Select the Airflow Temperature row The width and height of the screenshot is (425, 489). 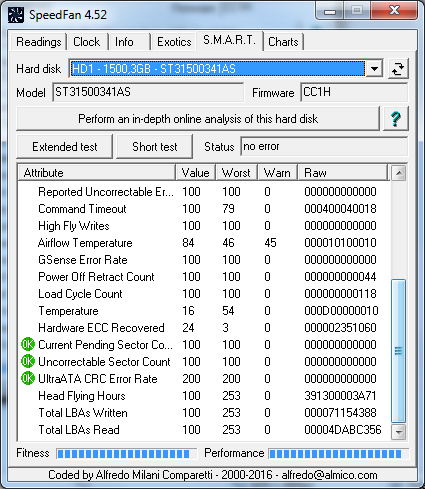pyautogui.click(x=204, y=243)
